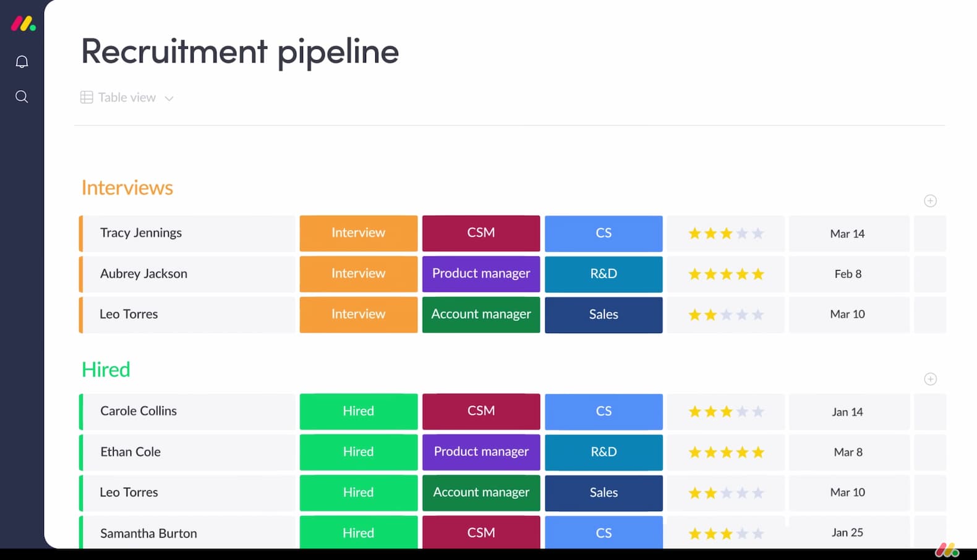Add column using plus icon in Interviews group
The height and width of the screenshot is (560, 977).
930,201
